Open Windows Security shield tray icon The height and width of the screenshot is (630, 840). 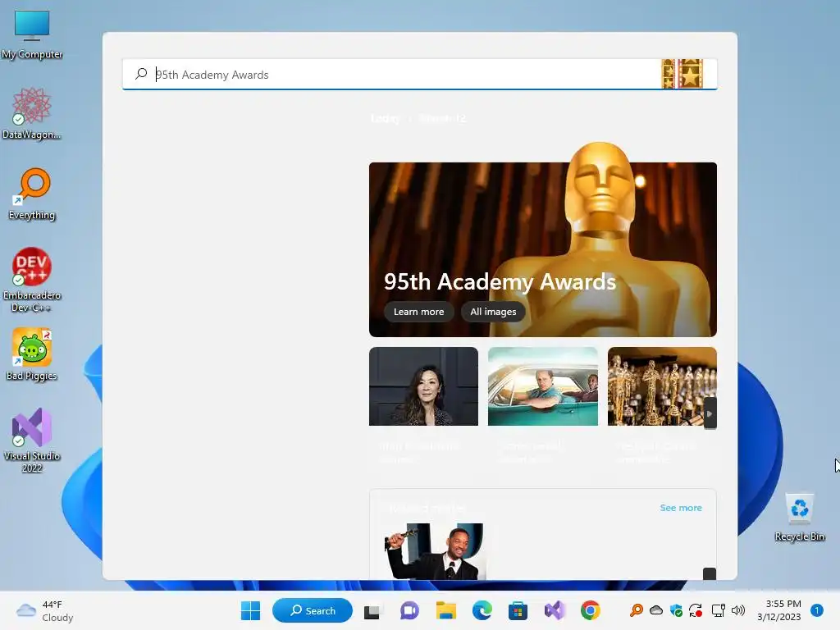click(x=676, y=610)
